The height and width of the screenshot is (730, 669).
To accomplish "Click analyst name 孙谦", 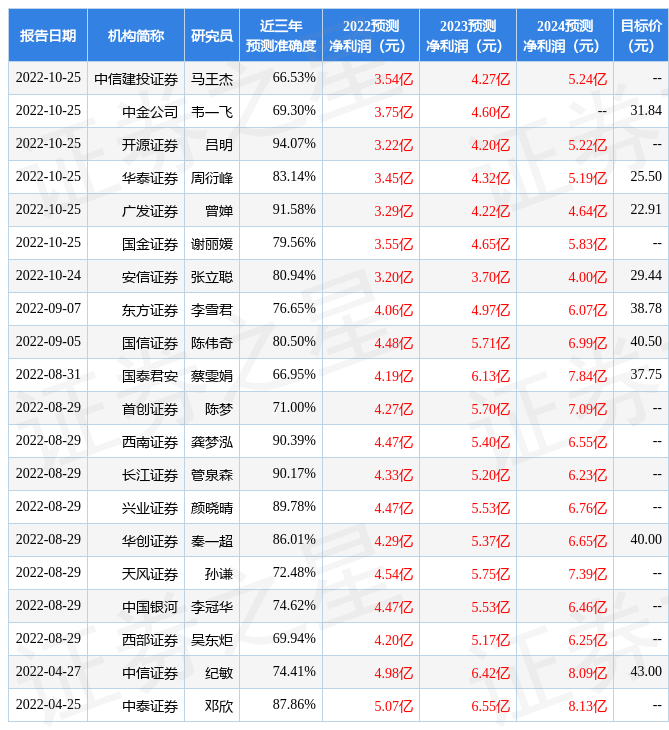I will (219, 575).
